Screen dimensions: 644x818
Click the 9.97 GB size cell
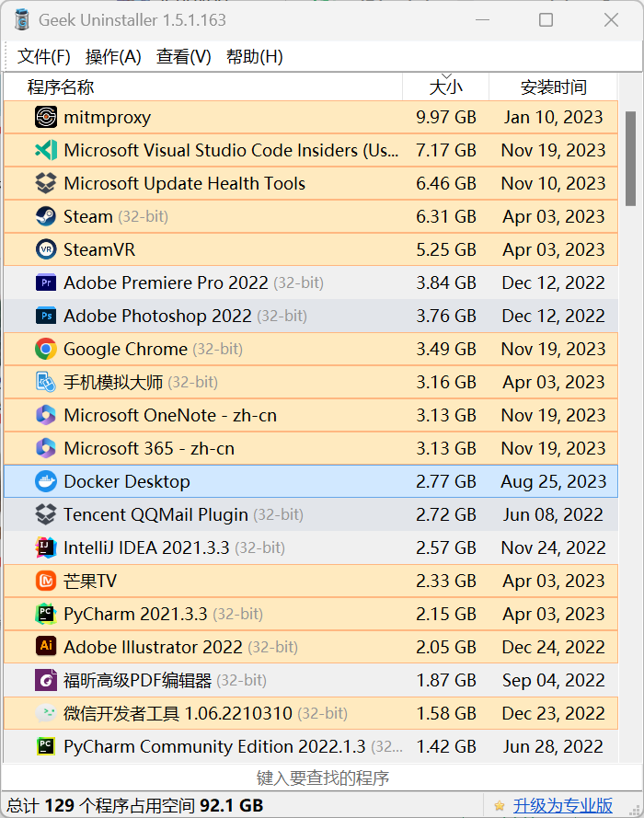tap(446, 117)
